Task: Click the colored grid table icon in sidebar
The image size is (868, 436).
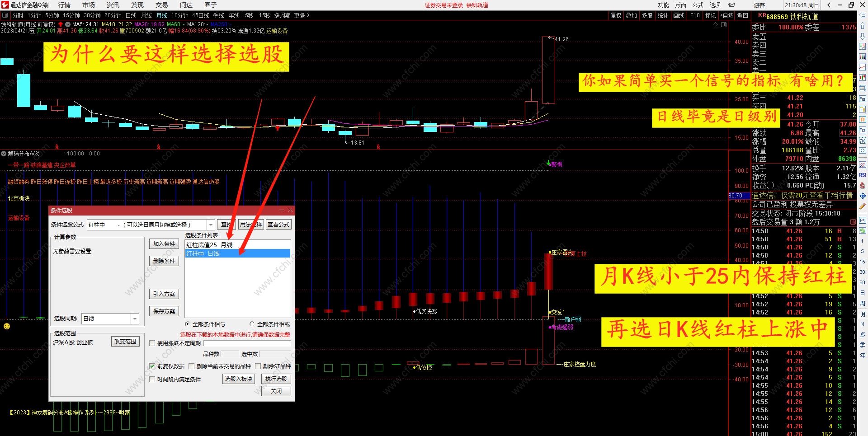Action: tap(863, 57)
